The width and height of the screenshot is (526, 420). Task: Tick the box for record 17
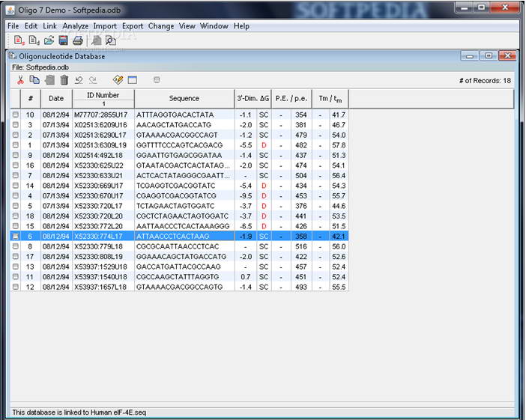click(x=16, y=257)
